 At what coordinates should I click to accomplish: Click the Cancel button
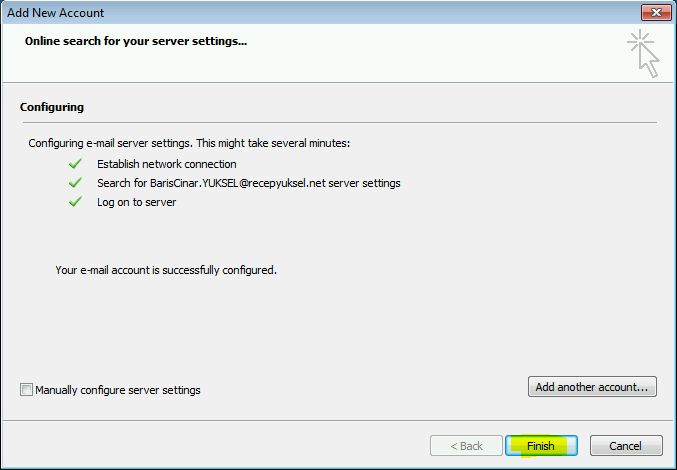click(x=626, y=445)
